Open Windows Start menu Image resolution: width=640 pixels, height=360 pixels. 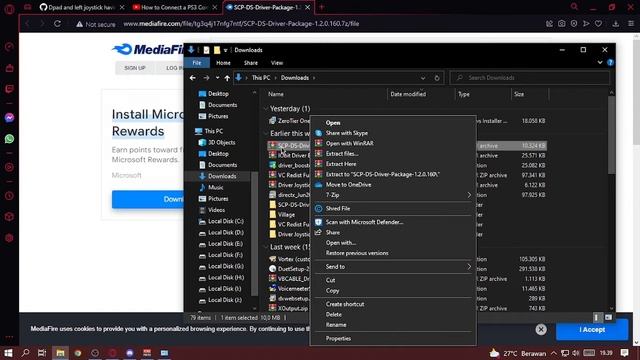tap(8, 353)
